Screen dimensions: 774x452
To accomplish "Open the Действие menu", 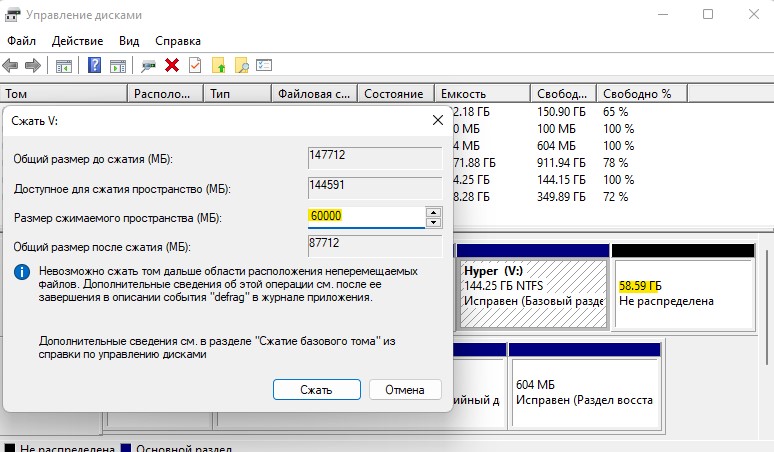I will click(77, 40).
